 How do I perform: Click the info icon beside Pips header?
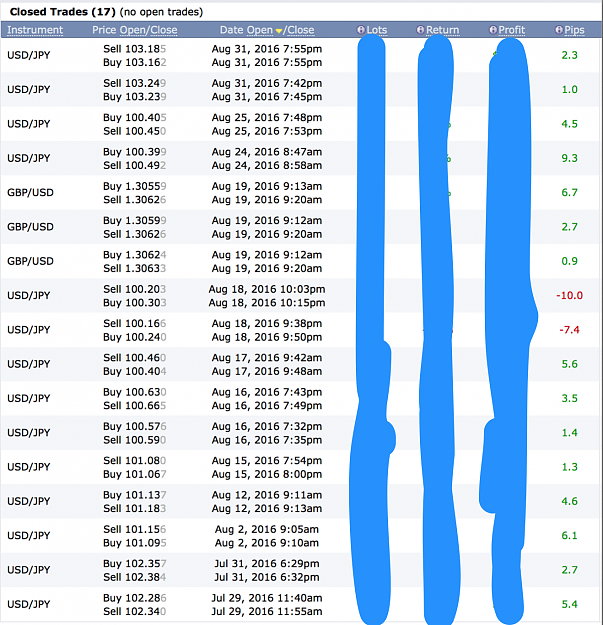pyautogui.click(x=559, y=30)
